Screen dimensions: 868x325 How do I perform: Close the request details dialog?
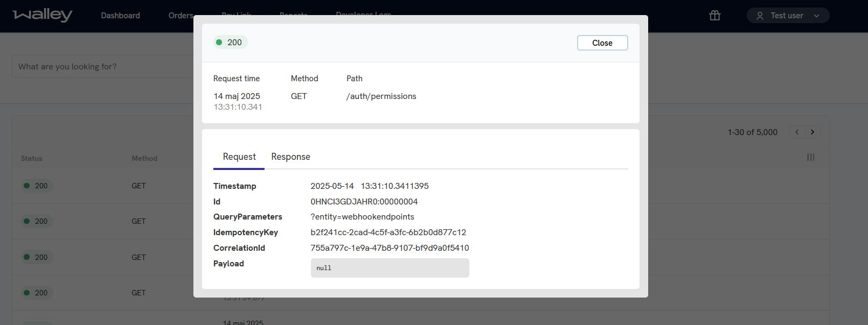602,43
